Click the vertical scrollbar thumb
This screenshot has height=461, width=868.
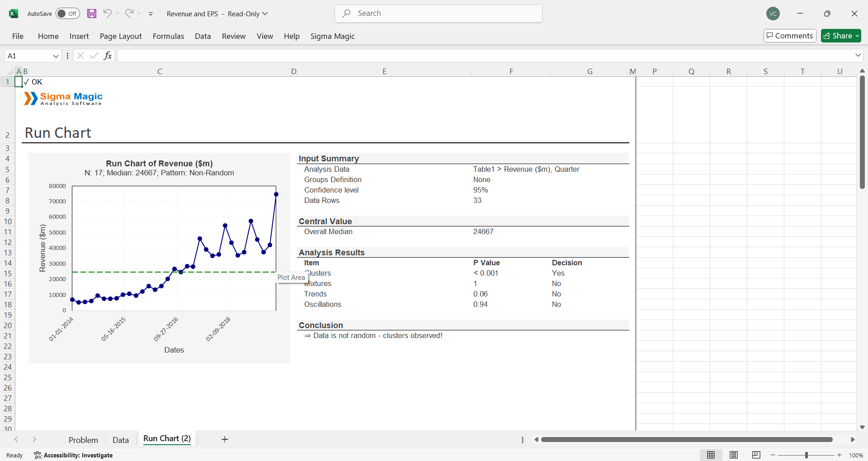click(862, 132)
